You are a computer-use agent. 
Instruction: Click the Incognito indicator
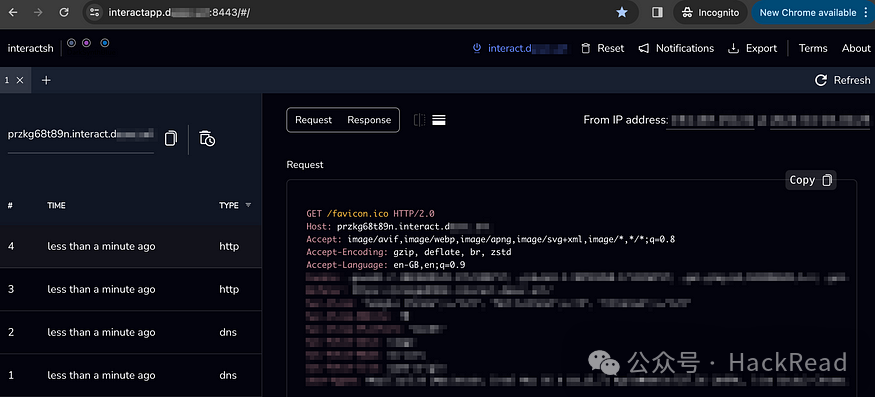pyautogui.click(x=710, y=12)
